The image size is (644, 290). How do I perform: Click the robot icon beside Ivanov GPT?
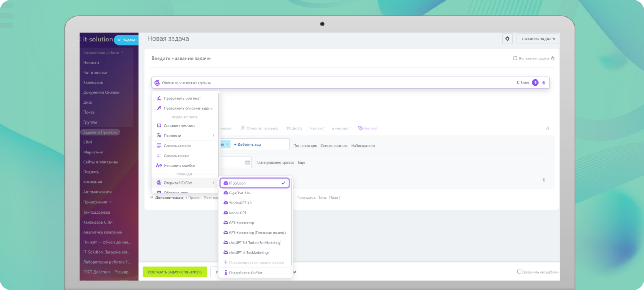[x=226, y=213]
